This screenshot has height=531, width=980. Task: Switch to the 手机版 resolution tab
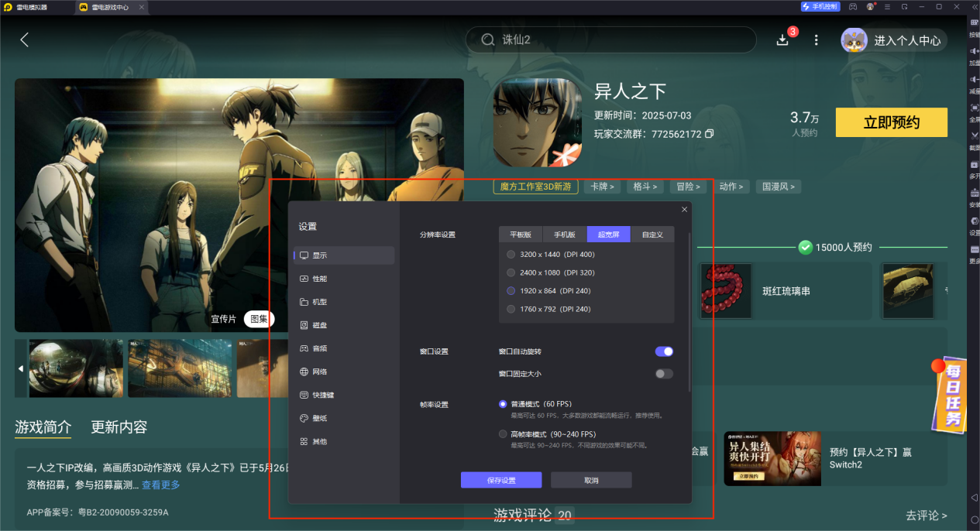[x=565, y=235]
